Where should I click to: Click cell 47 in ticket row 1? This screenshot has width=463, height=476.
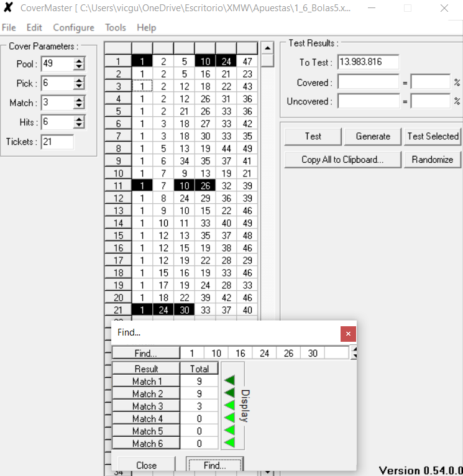tap(247, 62)
